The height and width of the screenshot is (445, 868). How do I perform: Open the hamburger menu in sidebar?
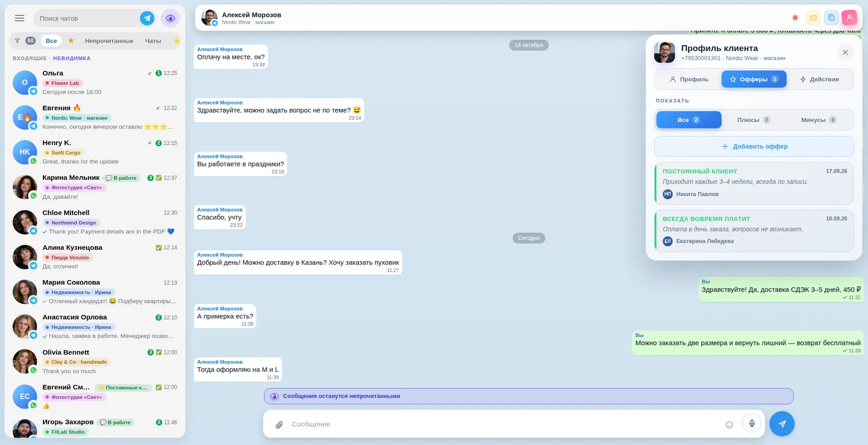point(20,18)
